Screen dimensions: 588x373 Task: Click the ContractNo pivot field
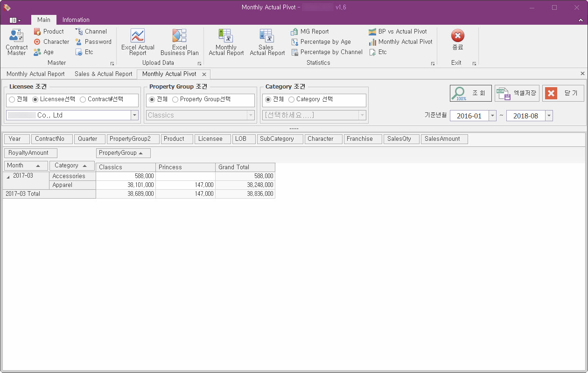(x=52, y=139)
